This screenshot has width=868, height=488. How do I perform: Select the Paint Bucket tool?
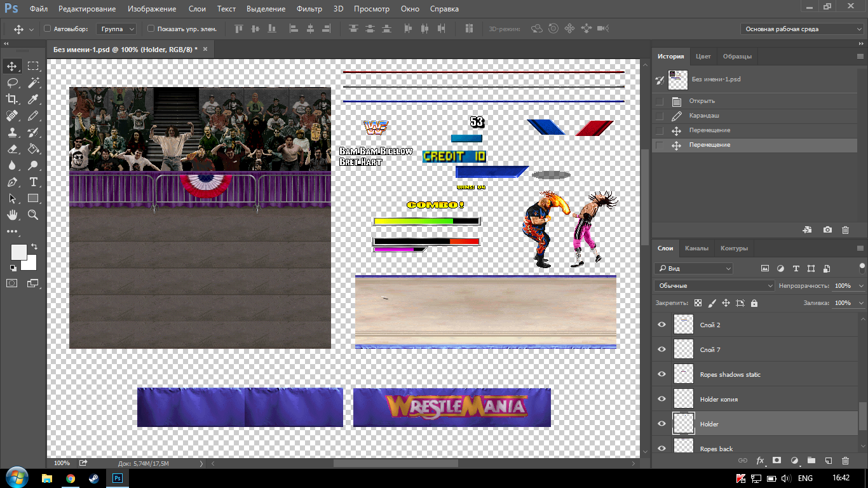pos(33,149)
